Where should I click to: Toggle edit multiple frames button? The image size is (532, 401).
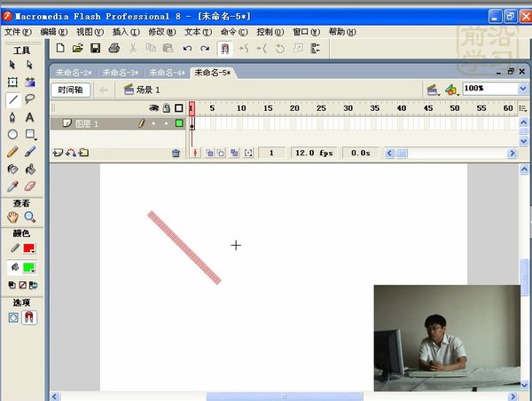(234, 153)
